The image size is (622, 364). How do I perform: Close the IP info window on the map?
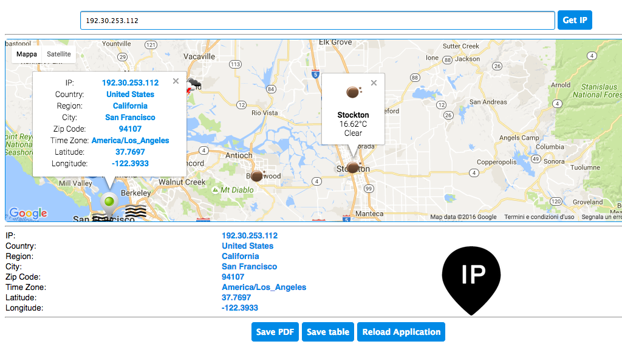[176, 81]
